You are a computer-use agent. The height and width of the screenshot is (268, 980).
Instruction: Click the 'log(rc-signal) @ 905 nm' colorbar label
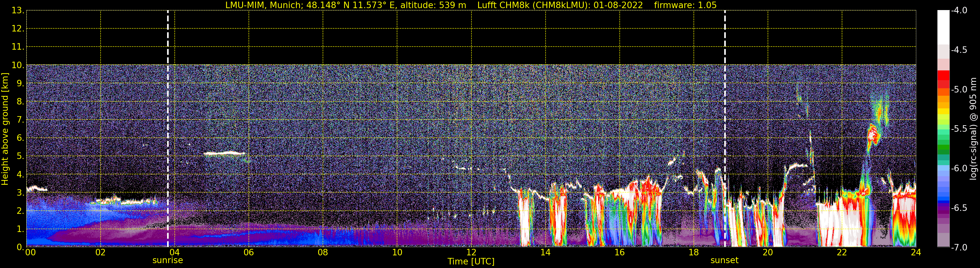[x=973, y=129]
